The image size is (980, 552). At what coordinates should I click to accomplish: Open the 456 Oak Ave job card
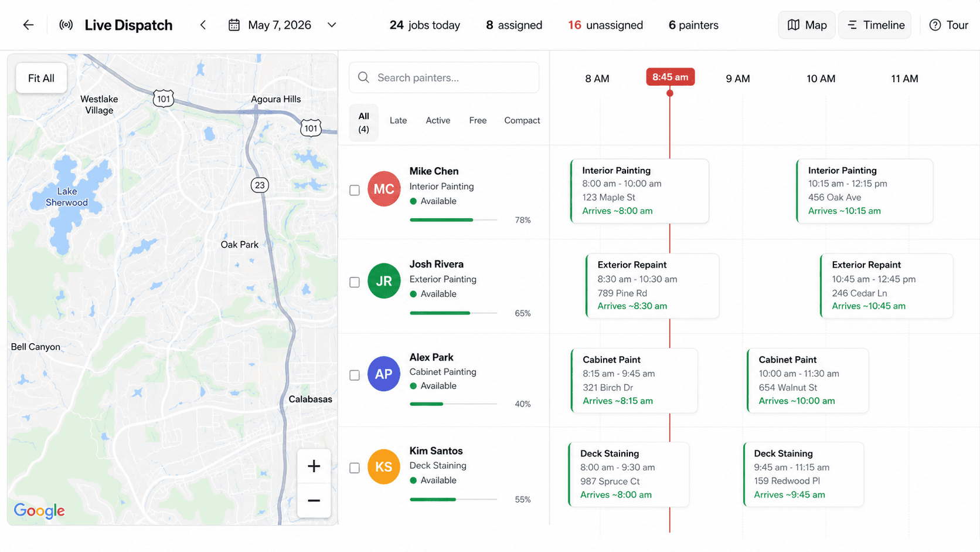point(865,191)
